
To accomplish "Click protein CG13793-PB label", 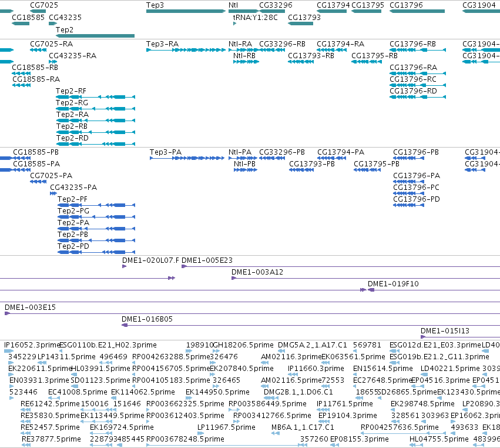I will pos(312,164).
